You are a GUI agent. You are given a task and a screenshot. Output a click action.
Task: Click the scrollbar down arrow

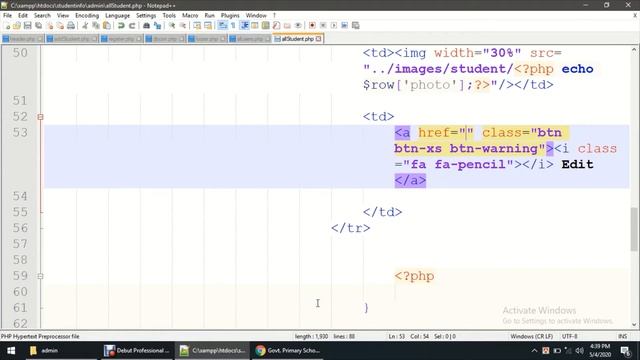[634, 324]
